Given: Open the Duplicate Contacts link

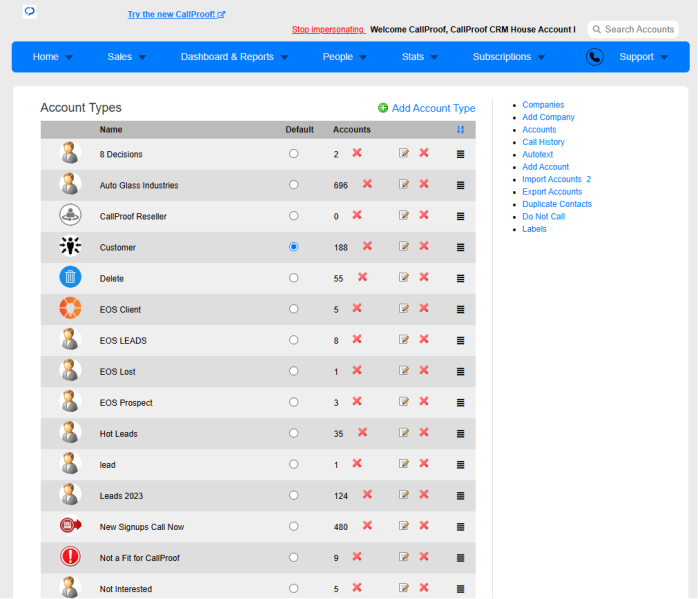Looking at the screenshot, I should coord(557,204).
